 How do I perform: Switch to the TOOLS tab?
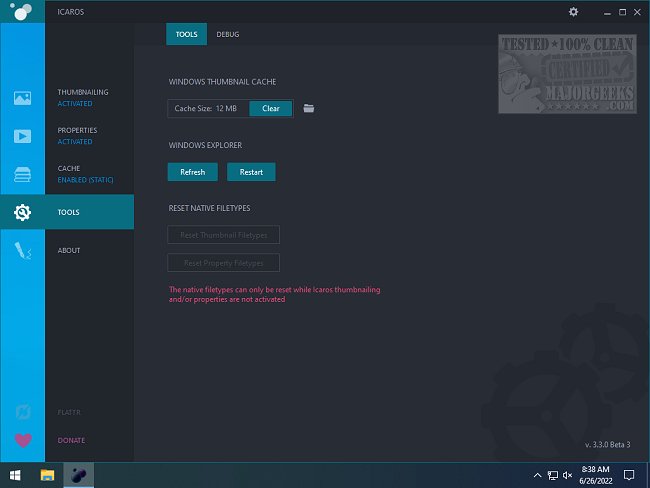[x=187, y=34]
